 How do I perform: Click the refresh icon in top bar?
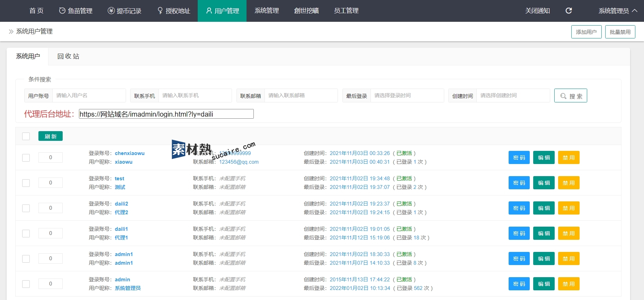click(x=569, y=11)
